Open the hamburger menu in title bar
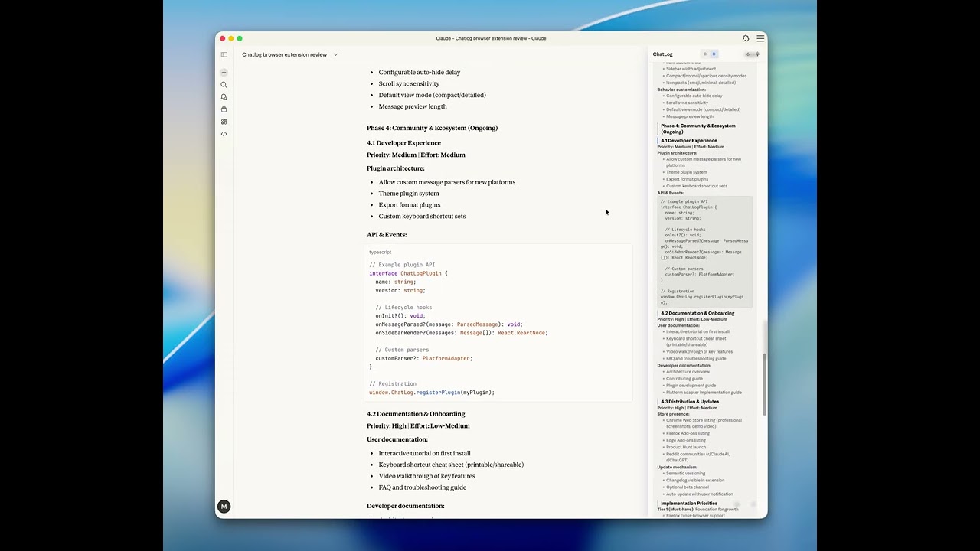The width and height of the screenshot is (980, 551). pyautogui.click(x=760, y=38)
